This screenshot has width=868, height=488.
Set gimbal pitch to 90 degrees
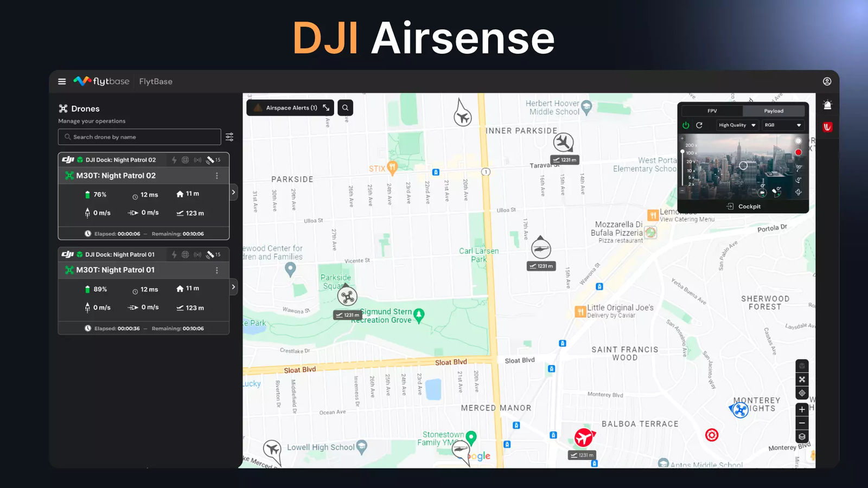point(799,168)
